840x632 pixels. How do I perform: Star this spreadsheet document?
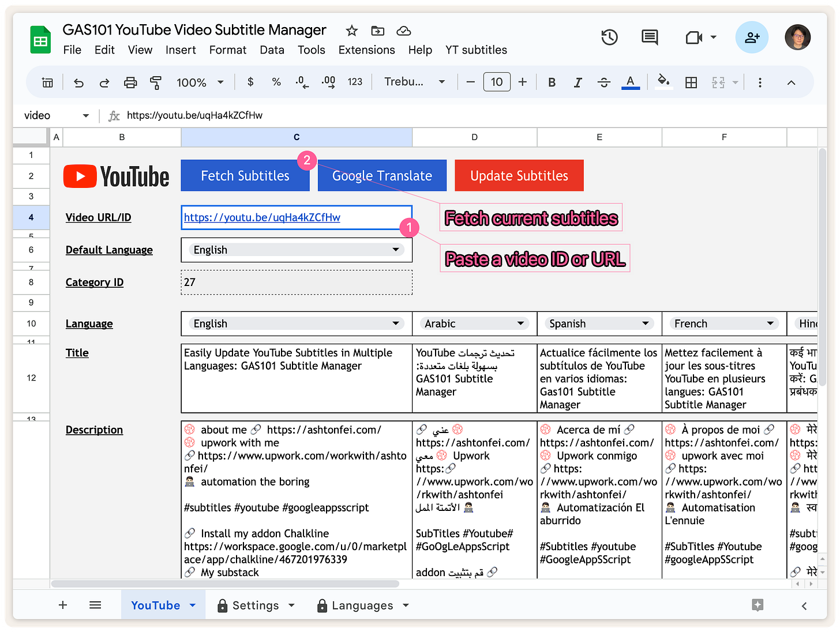(351, 31)
